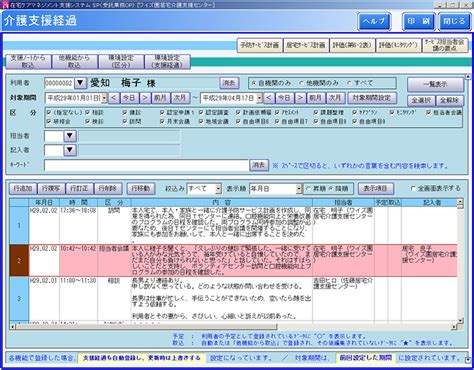
Task: Open 予防サービス計画 tab
Action: 260,45
